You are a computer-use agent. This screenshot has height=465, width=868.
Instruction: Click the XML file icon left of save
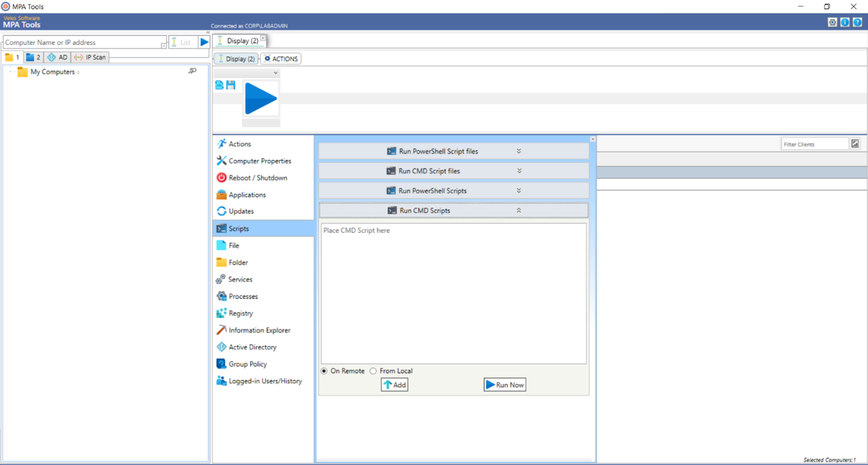[219, 85]
